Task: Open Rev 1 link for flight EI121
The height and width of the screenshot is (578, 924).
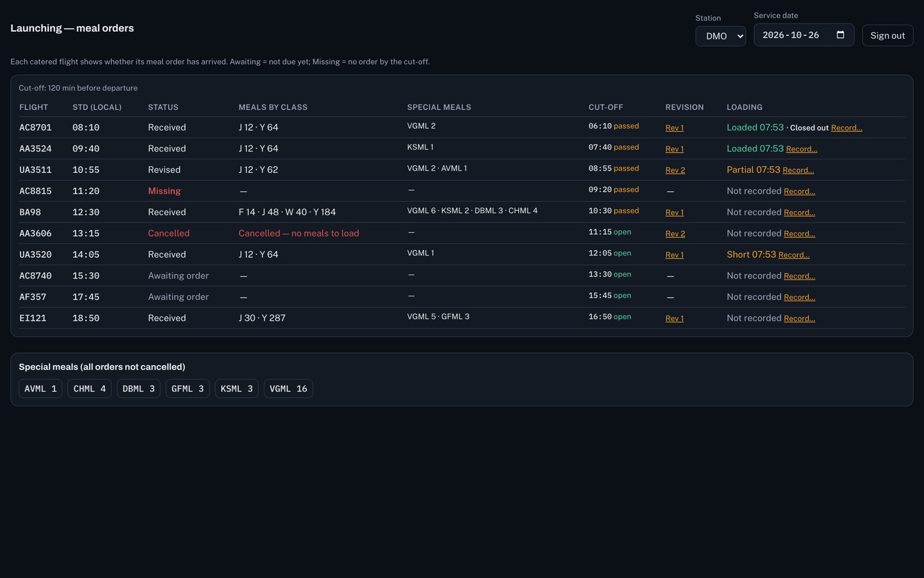Action: [675, 318]
